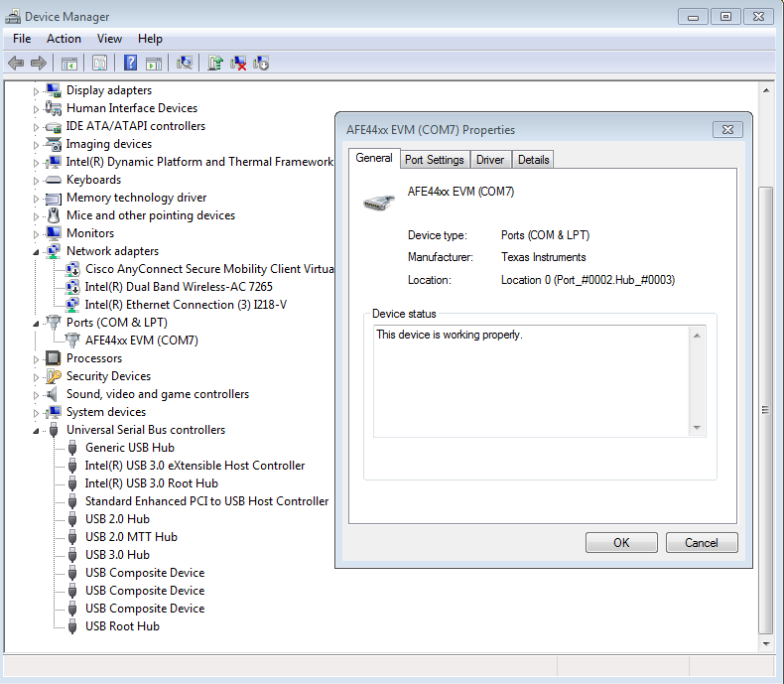
Task: Click device tree scrollbar down arrow
Action: (766, 644)
